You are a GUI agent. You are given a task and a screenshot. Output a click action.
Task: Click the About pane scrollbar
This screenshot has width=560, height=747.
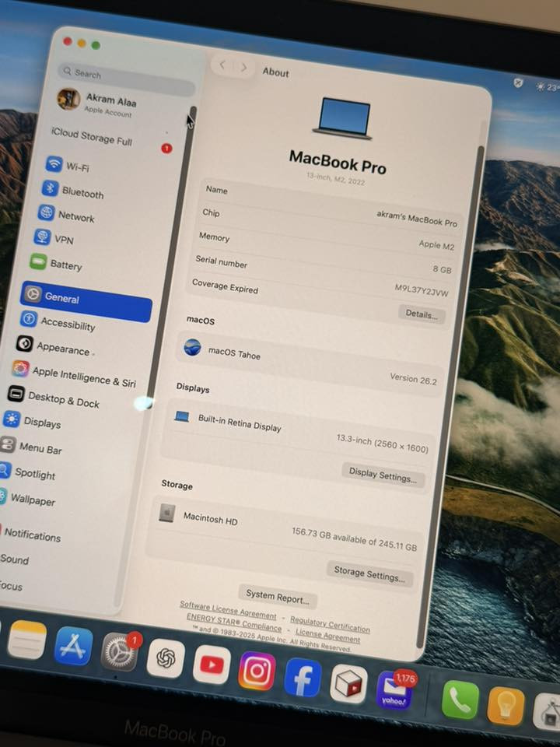click(450, 395)
